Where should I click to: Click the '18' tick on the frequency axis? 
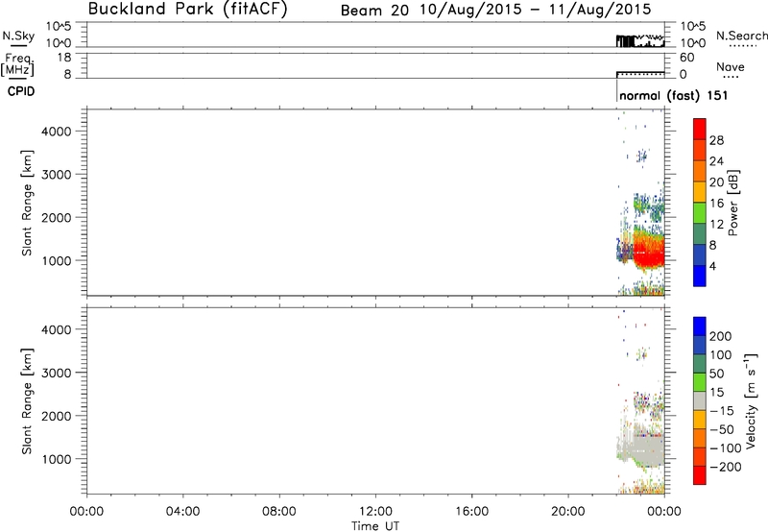pos(64,57)
